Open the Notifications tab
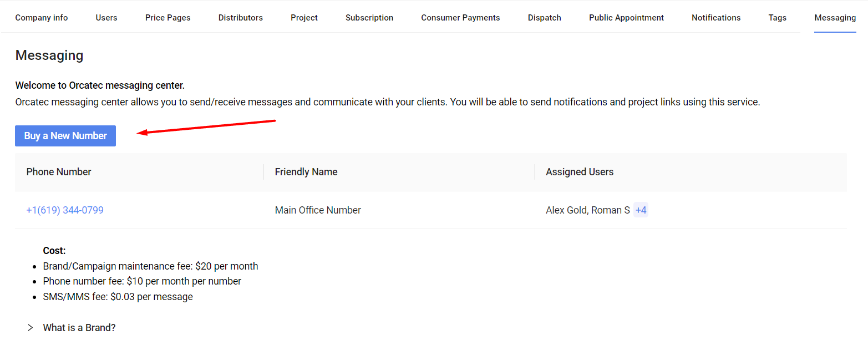Image resolution: width=868 pixels, height=355 pixels. pos(716,18)
